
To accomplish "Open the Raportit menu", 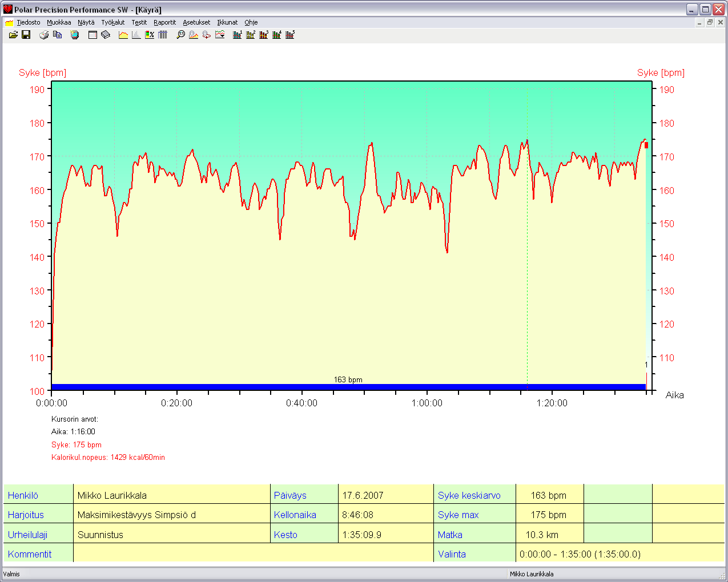I will point(164,22).
